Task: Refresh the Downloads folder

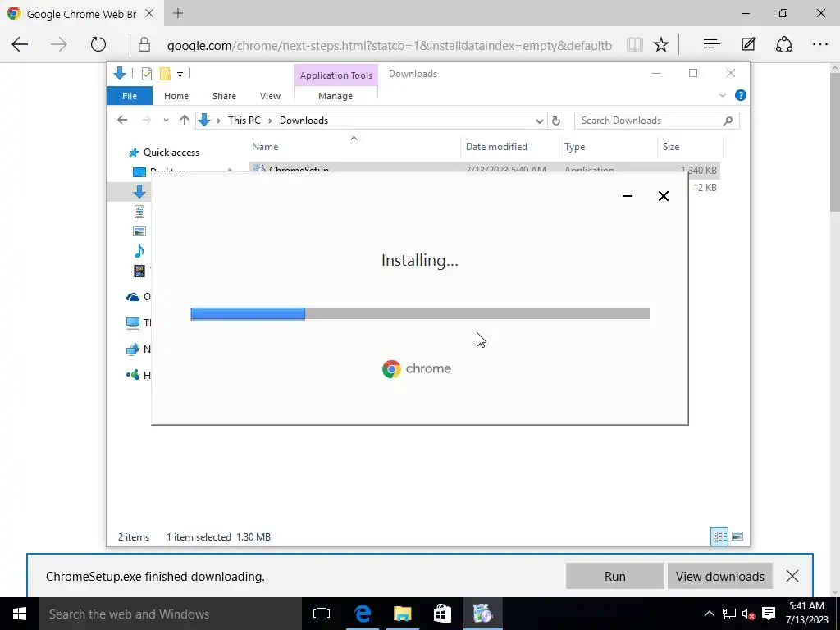Action: (x=556, y=121)
